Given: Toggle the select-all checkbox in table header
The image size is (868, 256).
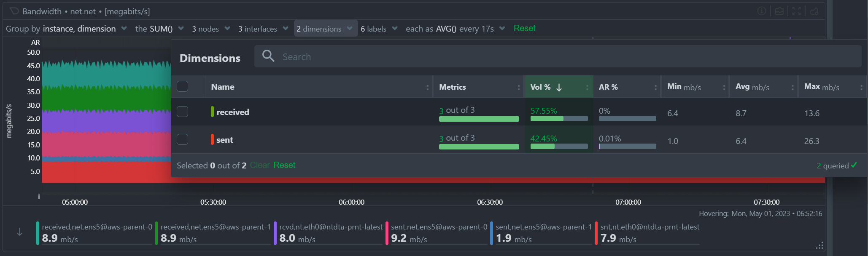Looking at the screenshot, I should click(x=182, y=86).
